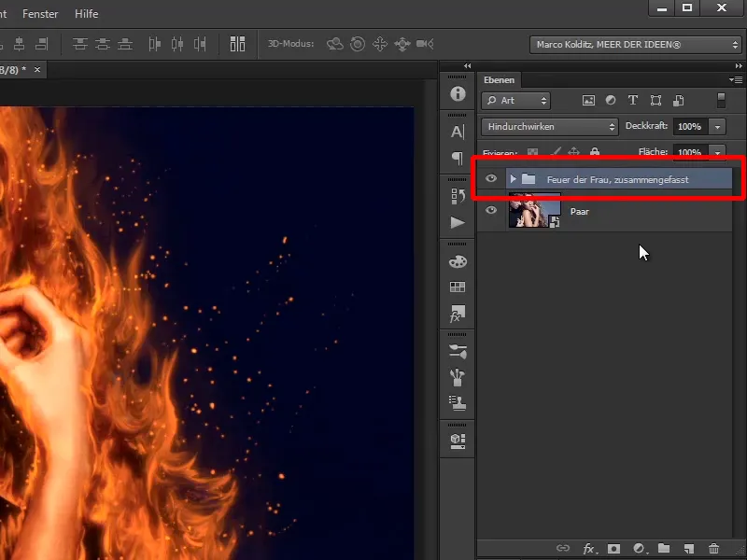Click Auto-Align Layers icon in options bar
The height and width of the screenshot is (560, 747).
coord(237,44)
